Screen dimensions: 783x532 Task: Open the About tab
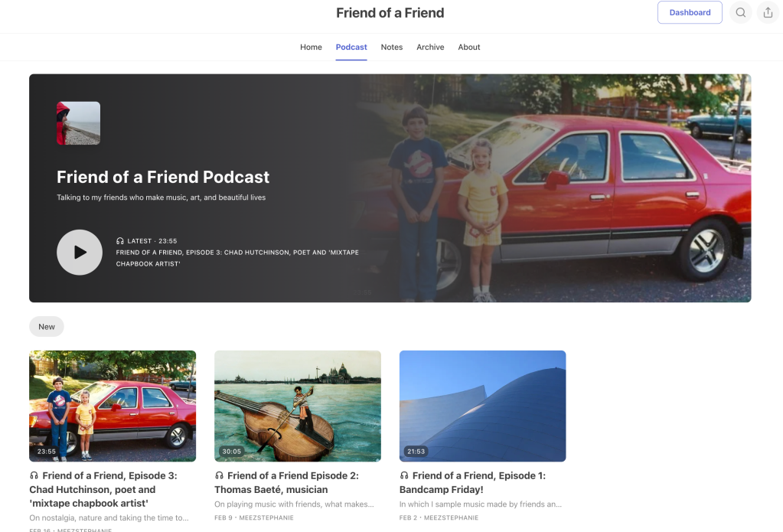coord(469,47)
